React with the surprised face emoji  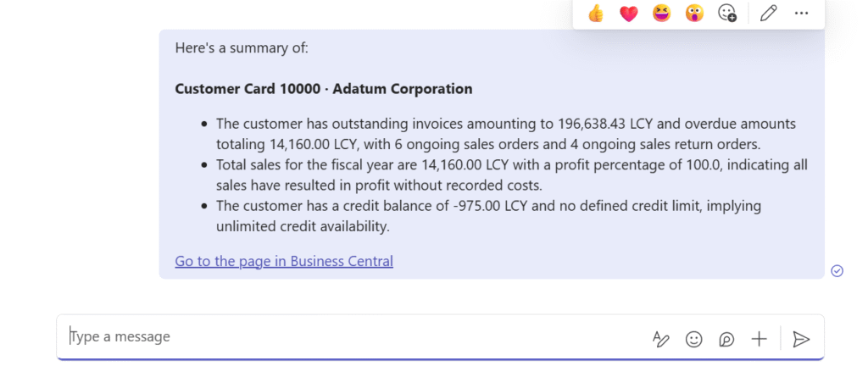click(x=694, y=14)
